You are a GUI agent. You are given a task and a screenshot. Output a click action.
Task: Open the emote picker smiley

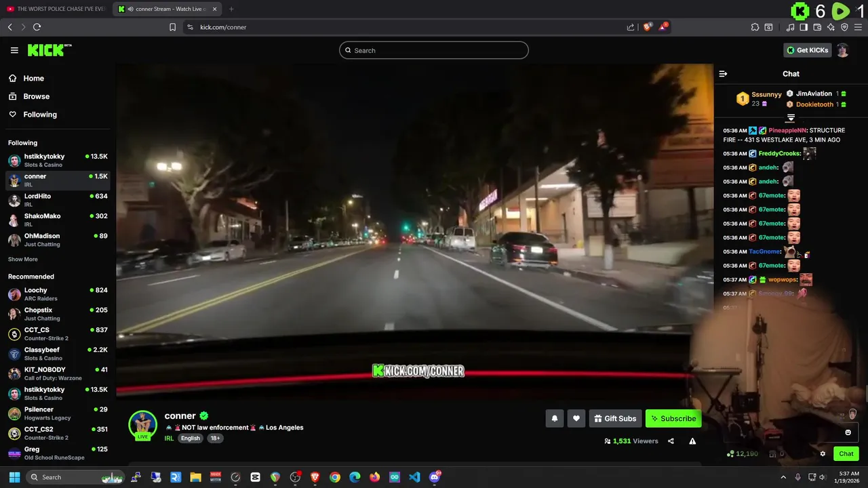tap(848, 432)
